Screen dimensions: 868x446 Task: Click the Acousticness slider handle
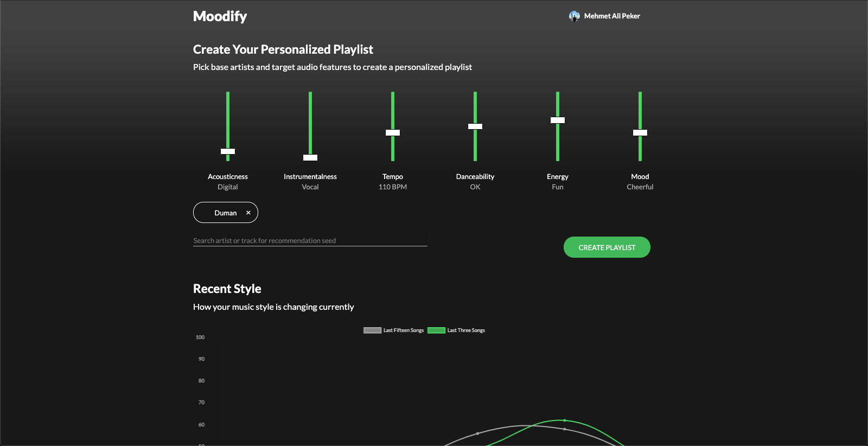(x=228, y=151)
